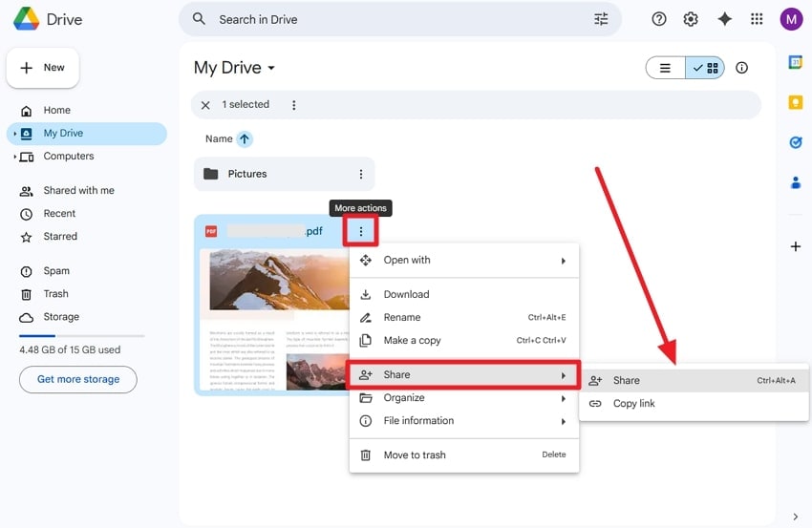Click the get add-ons plus icon
This screenshot has height=528, width=812.
click(796, 246)
